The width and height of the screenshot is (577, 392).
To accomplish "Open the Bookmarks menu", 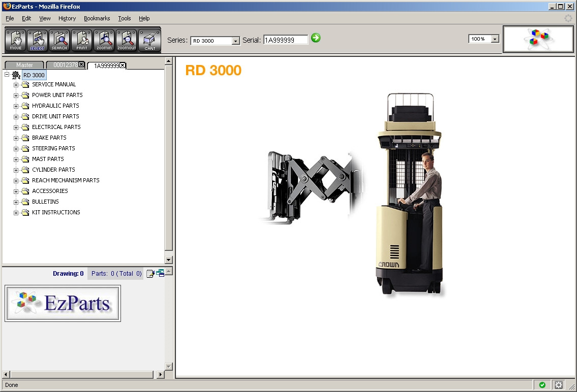I will [97, 18].
